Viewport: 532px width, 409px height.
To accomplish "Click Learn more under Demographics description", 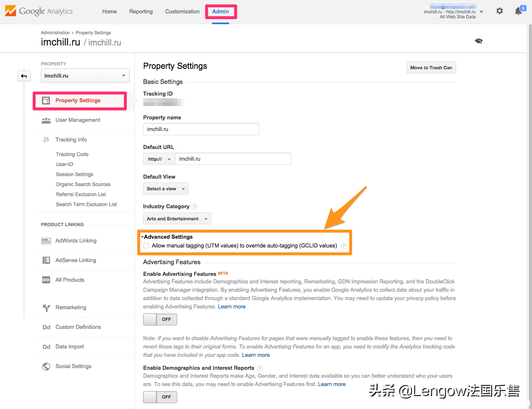I will pos(332,384).
